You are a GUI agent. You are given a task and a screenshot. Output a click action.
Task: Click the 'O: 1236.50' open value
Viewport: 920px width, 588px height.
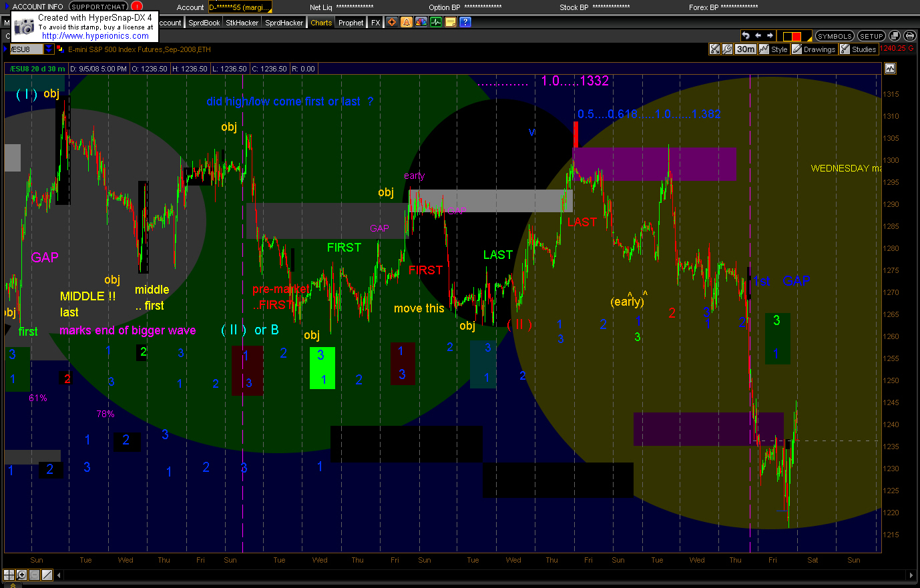point(149,69)
